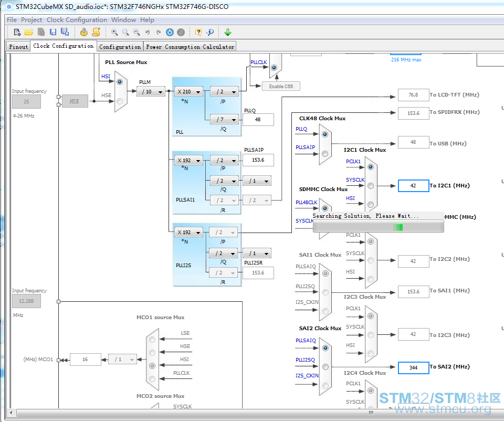Open PLLSAI1 /2 Q divider dropdown
The image size is (504, 422).
tap(224, 181)
